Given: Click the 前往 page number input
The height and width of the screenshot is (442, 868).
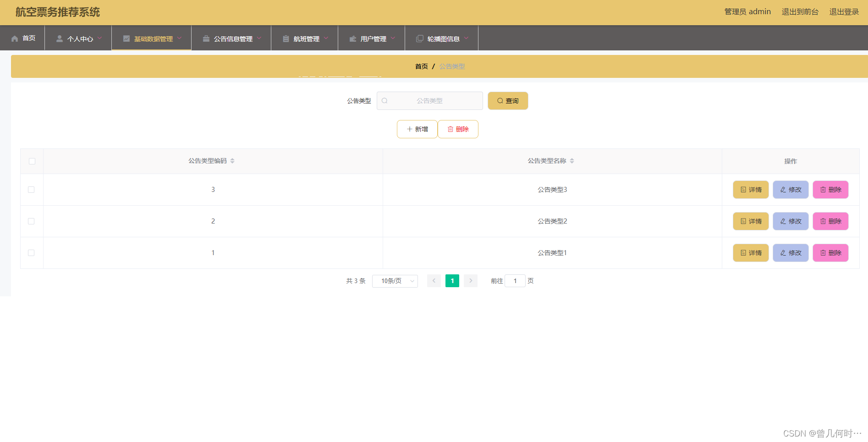Looking at the screenshot, I should click(x=515, y=281).
